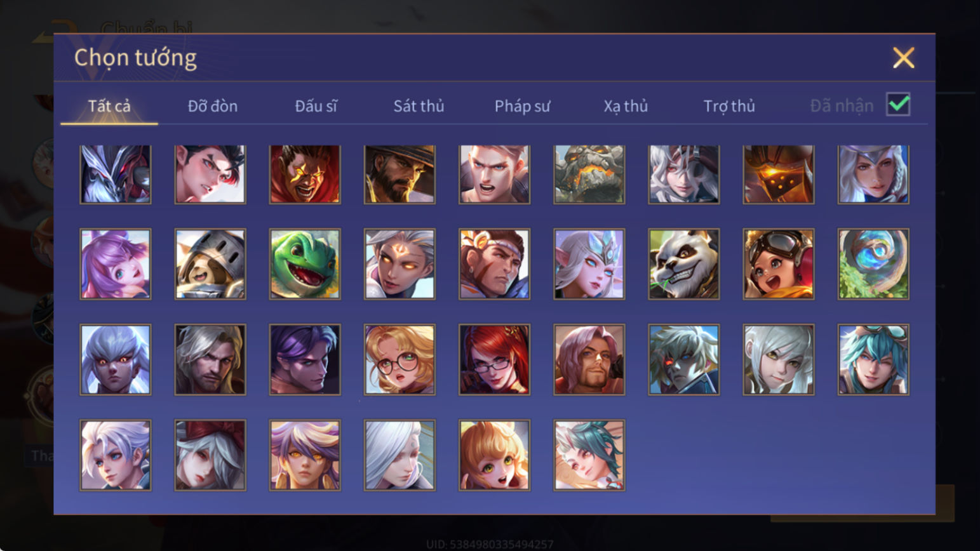Viewport: 980px width, 551px height.
Task: Open the Sát thủ tab
Action: 419,106
